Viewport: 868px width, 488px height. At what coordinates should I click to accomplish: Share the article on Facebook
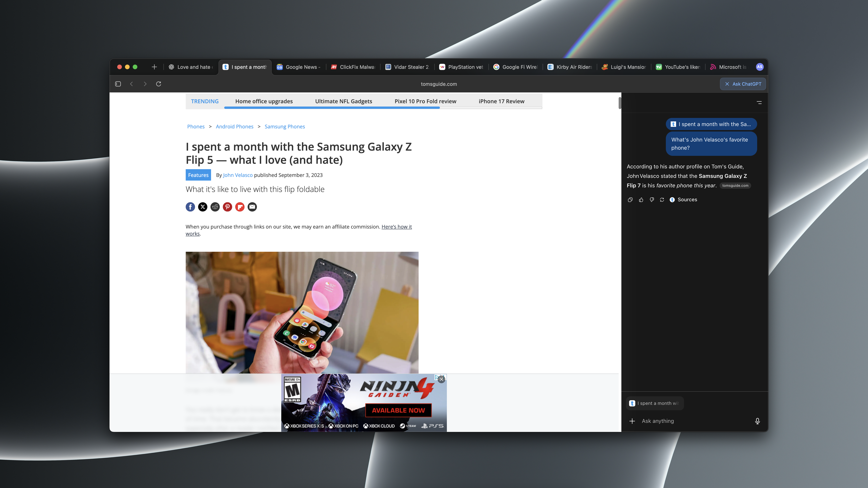coord(190,207)
